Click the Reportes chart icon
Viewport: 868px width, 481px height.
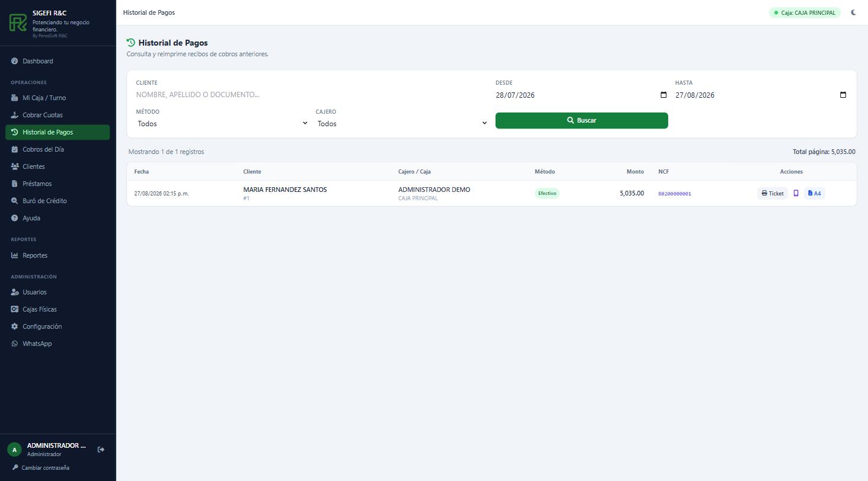pyautogui.click(x=15, y=255)
